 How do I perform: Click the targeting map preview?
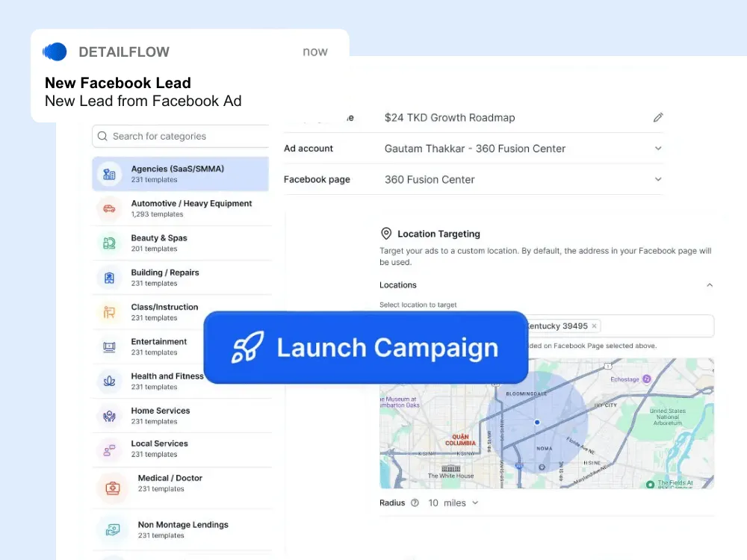pos(547,423)
